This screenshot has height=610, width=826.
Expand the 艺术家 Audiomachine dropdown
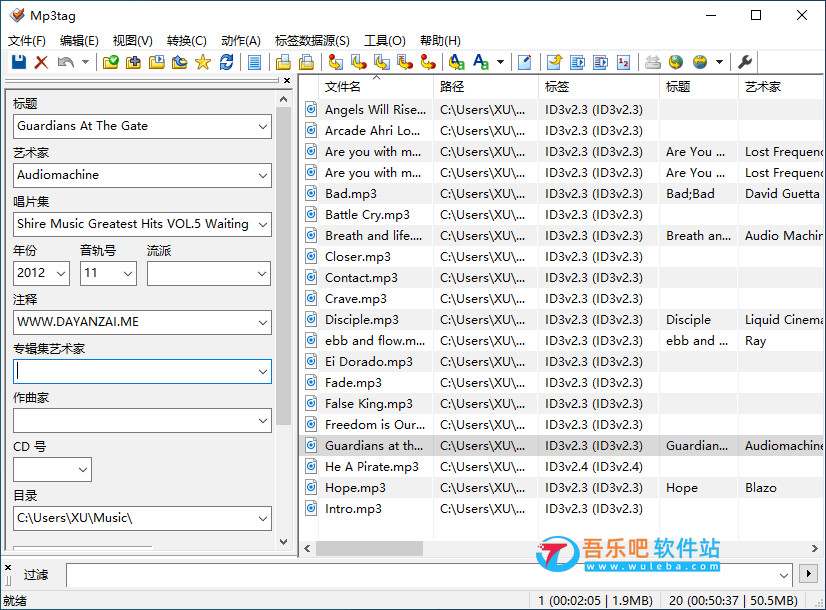tap(263, 176)
